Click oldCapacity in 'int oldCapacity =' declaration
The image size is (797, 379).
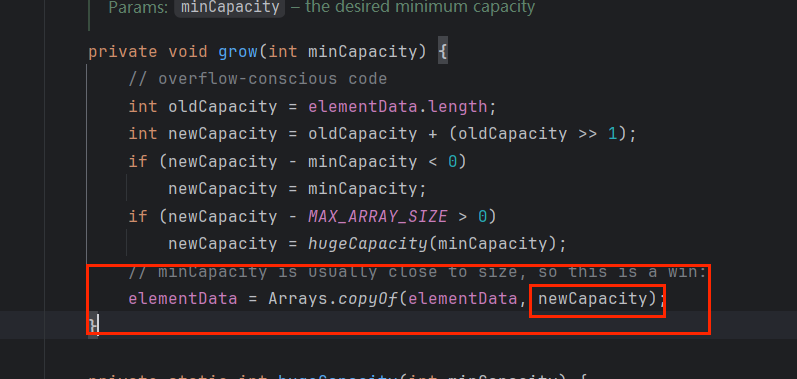click(x=223, y=107)
